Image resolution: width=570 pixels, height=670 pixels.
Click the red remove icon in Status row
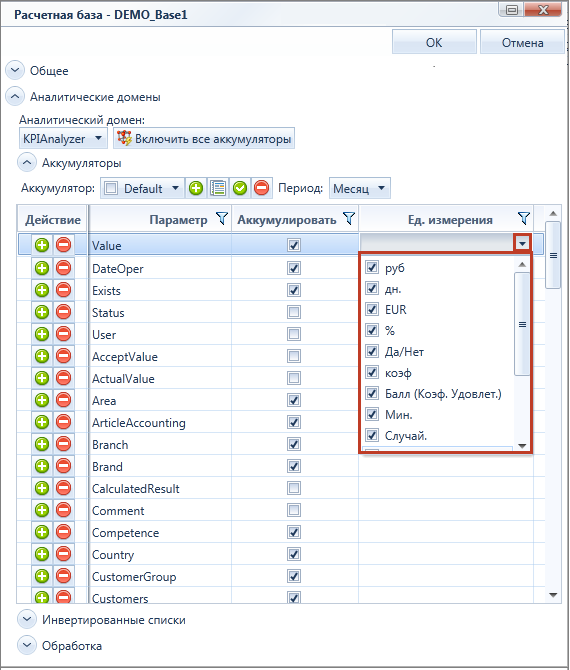[64, 312]
